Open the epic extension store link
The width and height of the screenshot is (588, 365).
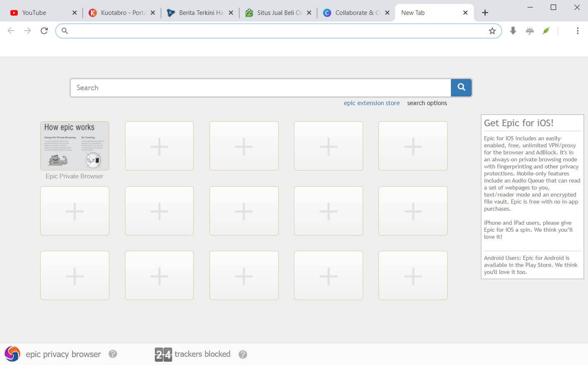[x=371, y=103]
